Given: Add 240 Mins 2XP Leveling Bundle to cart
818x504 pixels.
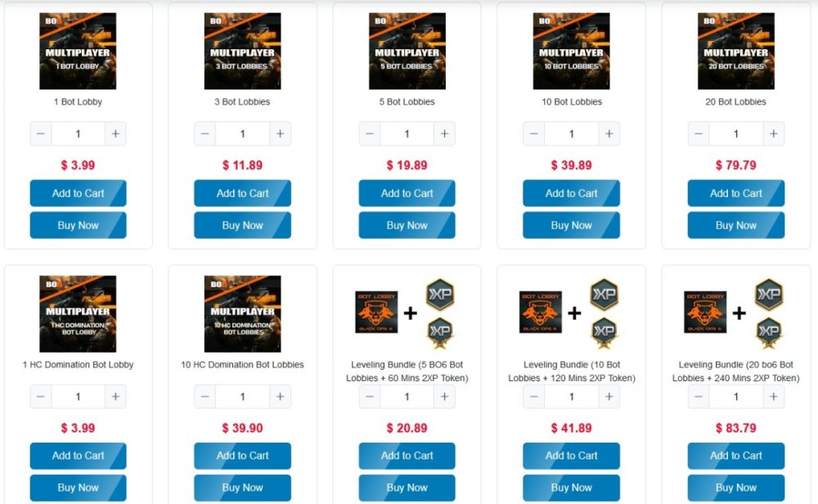Looking at the screenshot, I should (x=736, y=456).
